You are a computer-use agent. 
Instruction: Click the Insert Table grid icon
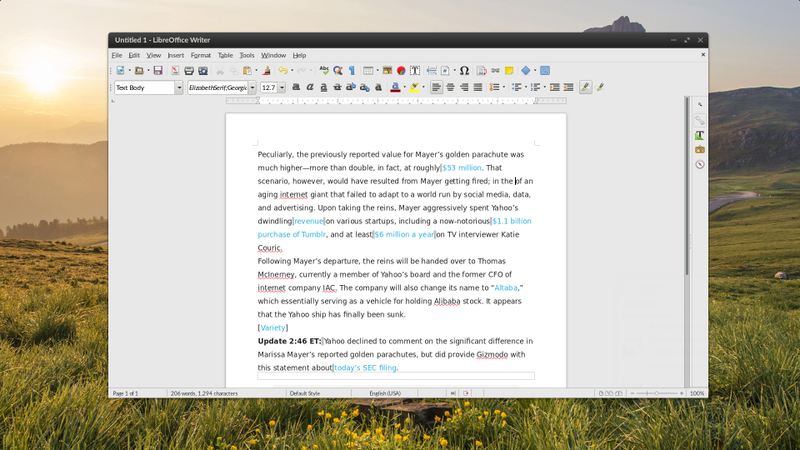pos(368,70)
